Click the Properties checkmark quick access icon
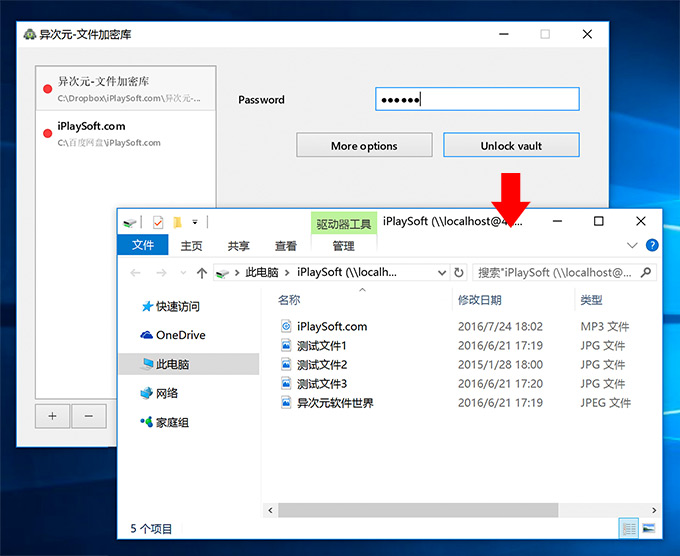The width and height of the screenshot is (680, 556). (x=158, y=222)
